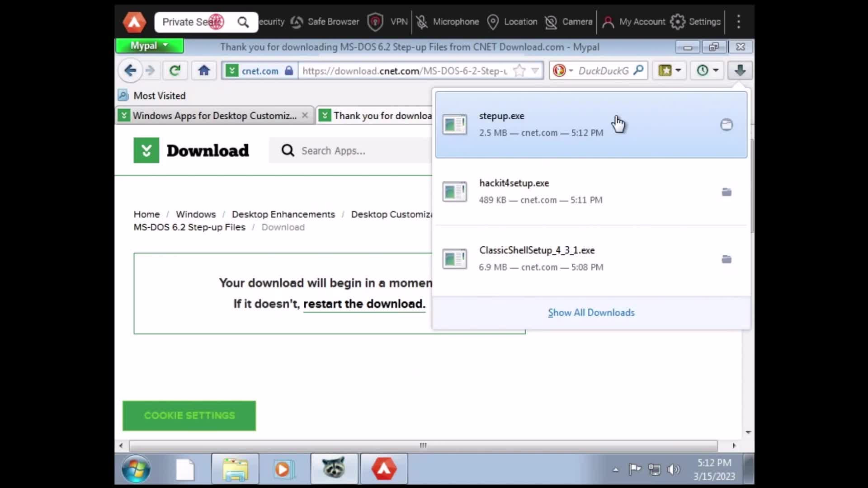Open the Windows Start menu
This screenshot has width=868, height=488.
(136, 469)
